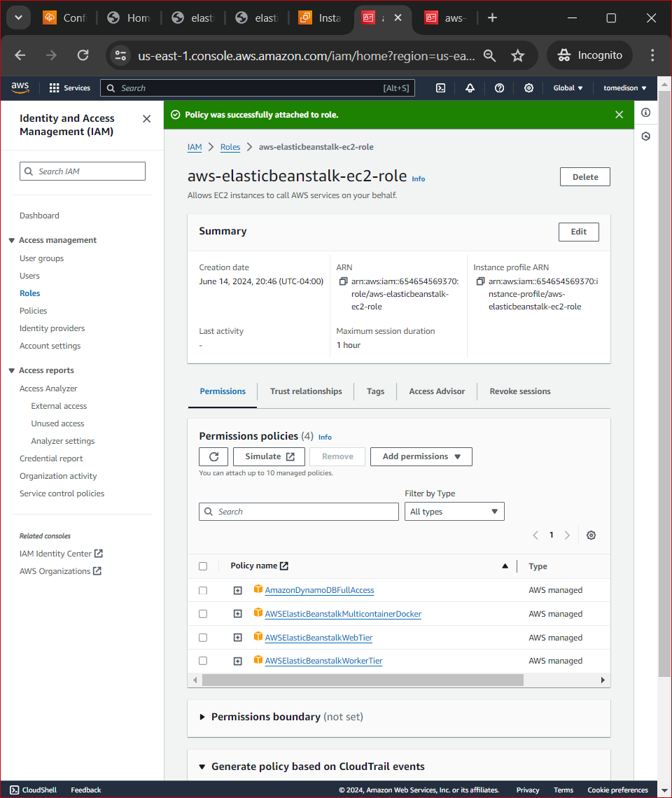Close the IAM navigation sidebar
This screenshot has width=672, height=798.
(146, 118)
